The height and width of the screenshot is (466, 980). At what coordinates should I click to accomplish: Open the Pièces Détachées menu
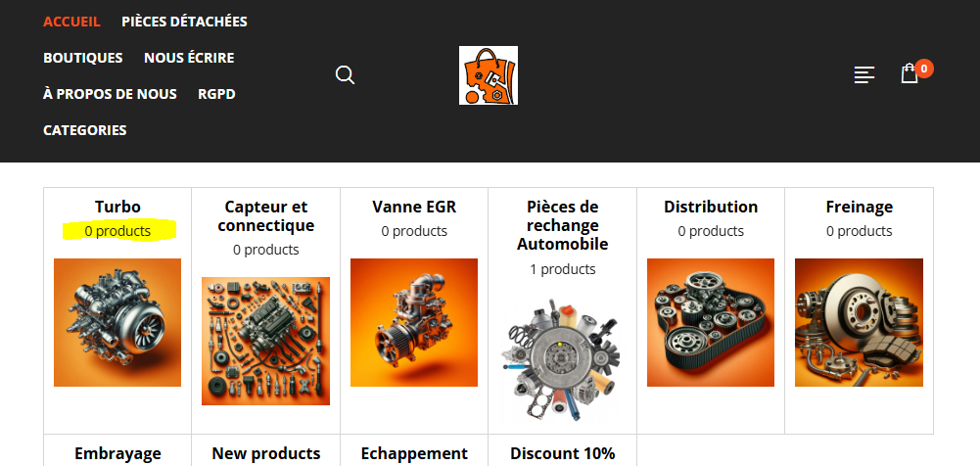click(184, 22)
